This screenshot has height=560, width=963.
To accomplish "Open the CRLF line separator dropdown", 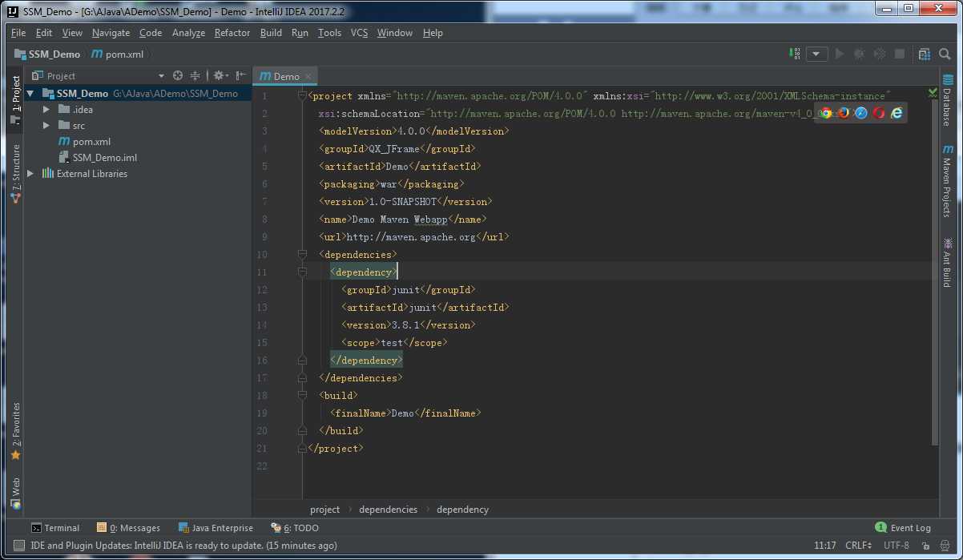I will tap(858, 546).
